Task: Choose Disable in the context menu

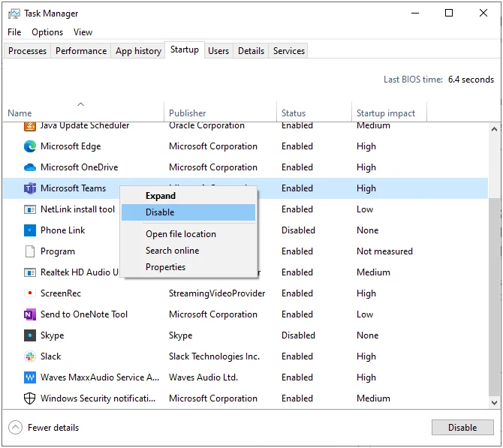Action: (x=188, y=212)
